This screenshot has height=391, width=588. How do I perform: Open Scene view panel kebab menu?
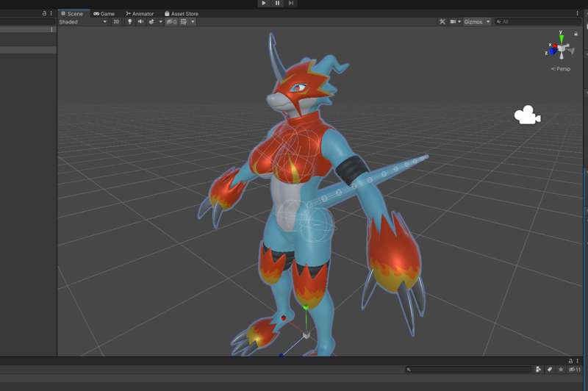[577, 13]
